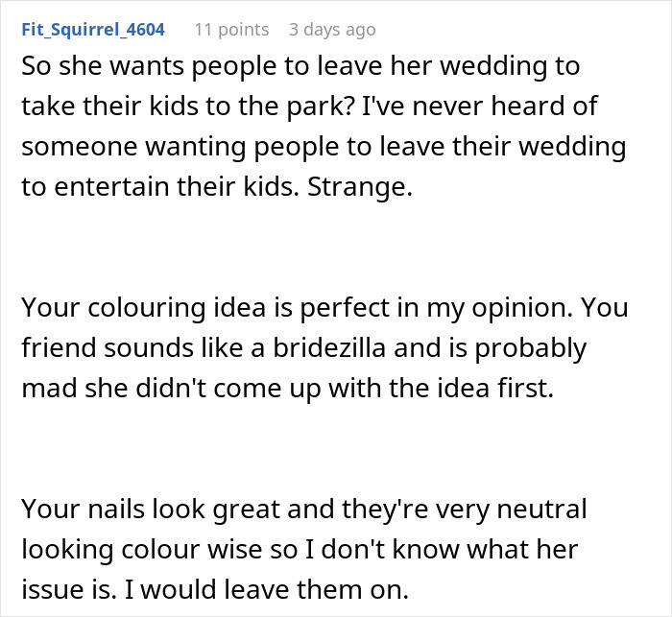Viewport: 672px width, 617px height.
Task: Click the 11 points score label
Action: coord(231,30)
